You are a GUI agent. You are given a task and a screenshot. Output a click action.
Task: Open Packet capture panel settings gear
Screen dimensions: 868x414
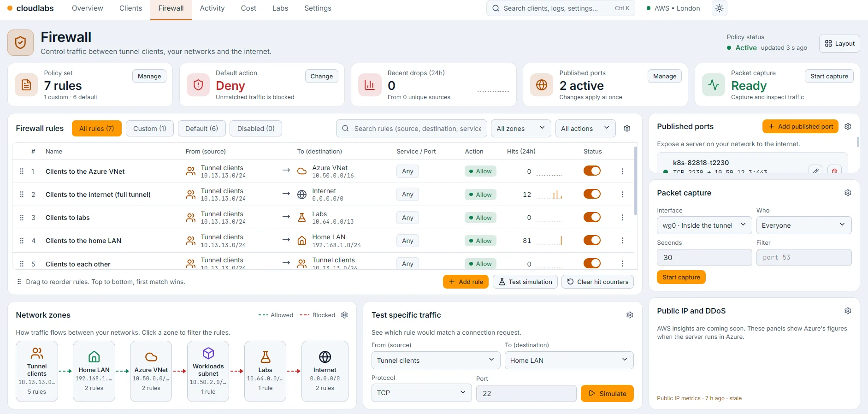[848, 193]
